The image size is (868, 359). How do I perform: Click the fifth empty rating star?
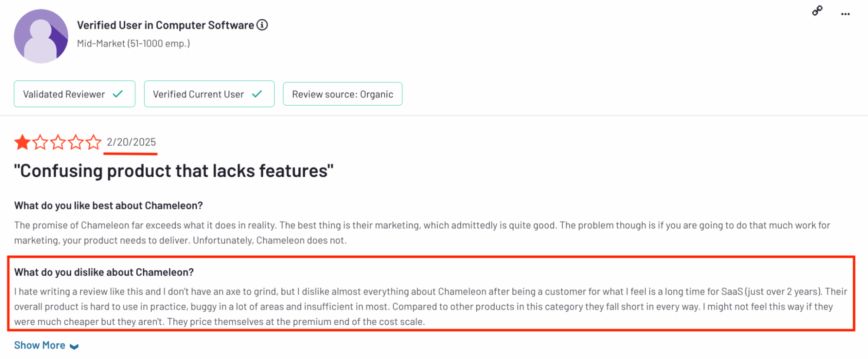(93, 142)
